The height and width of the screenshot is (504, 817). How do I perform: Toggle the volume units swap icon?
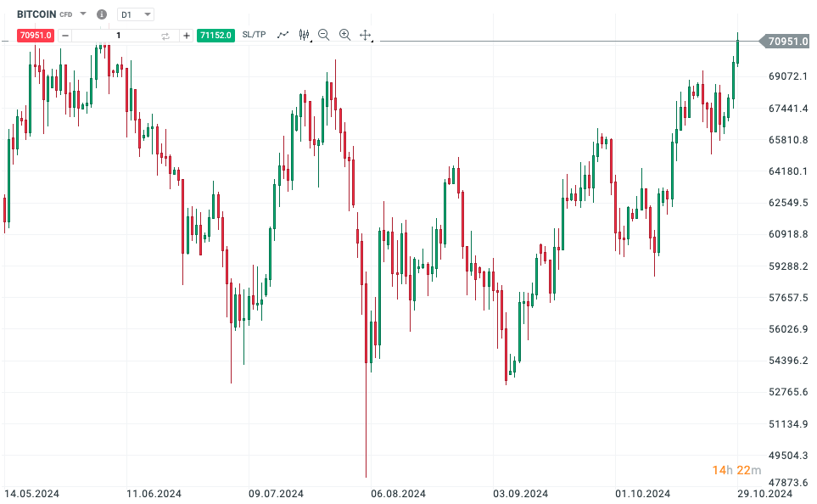coord(165,36)
